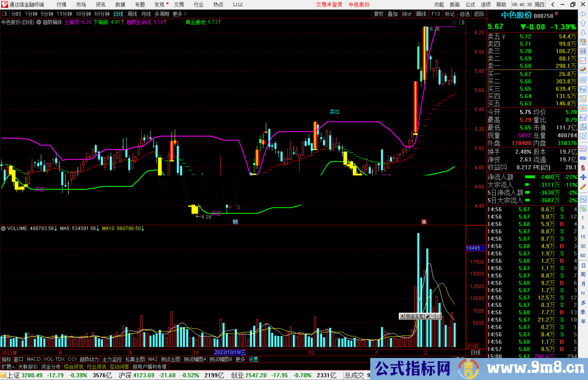
Task: Click the down arrow icon in right sidebar
Action: (583, 33)
